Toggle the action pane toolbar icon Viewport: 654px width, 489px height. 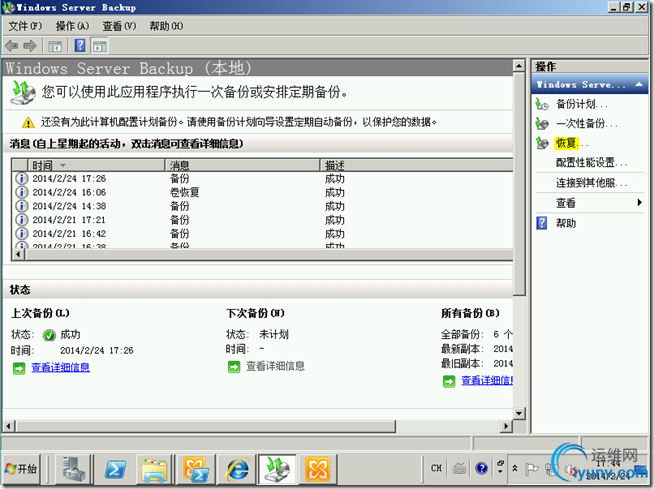(100, 45)
